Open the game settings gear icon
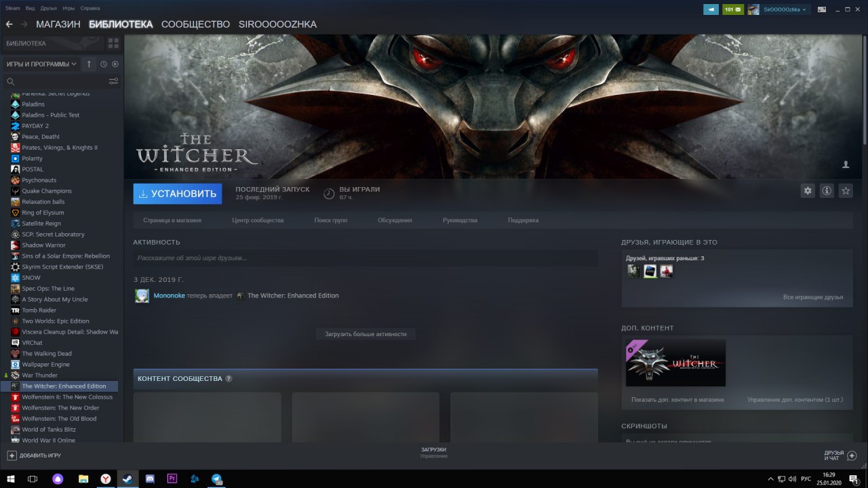This screenshot has width=868, height=488. [808, 191]
